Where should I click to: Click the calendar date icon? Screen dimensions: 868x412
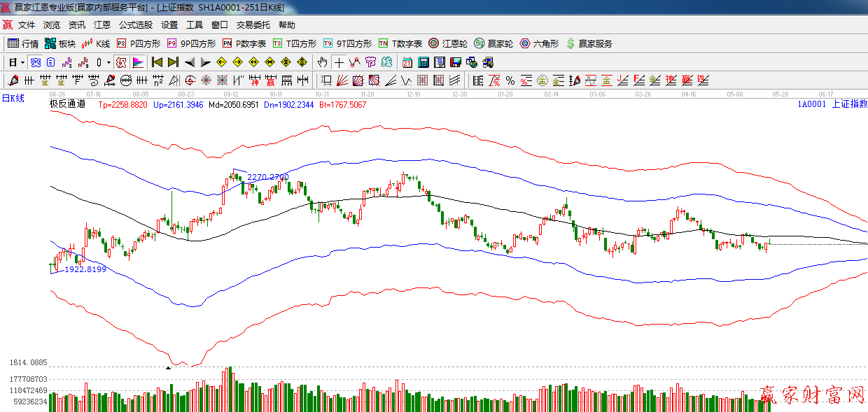pyautogui.click(x=407, y=62)
